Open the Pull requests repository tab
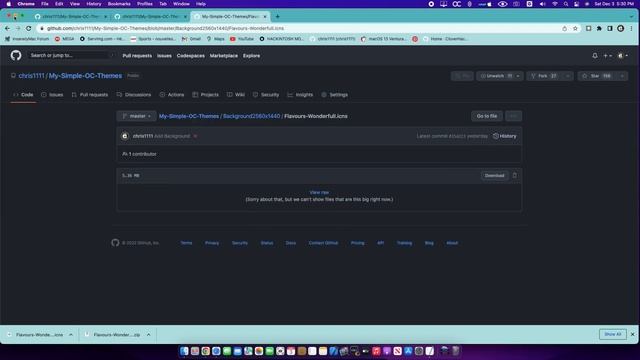This screenshot has height=360, width=640. [90, 95]
